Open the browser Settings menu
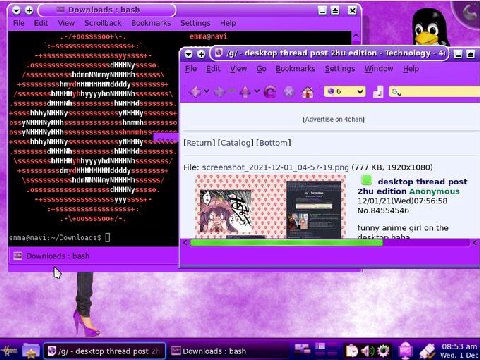Screen dimensions: 480x360 [x=340, y=69]
